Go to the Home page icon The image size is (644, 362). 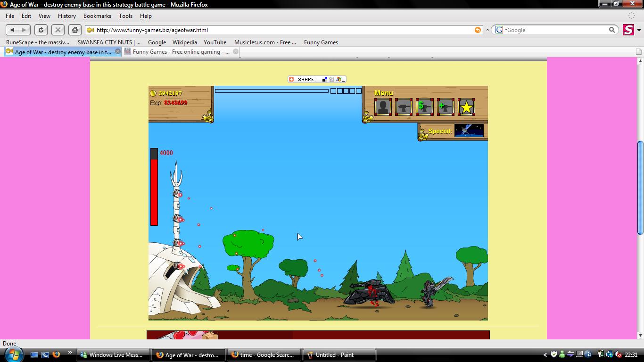[x=74, y=30]
